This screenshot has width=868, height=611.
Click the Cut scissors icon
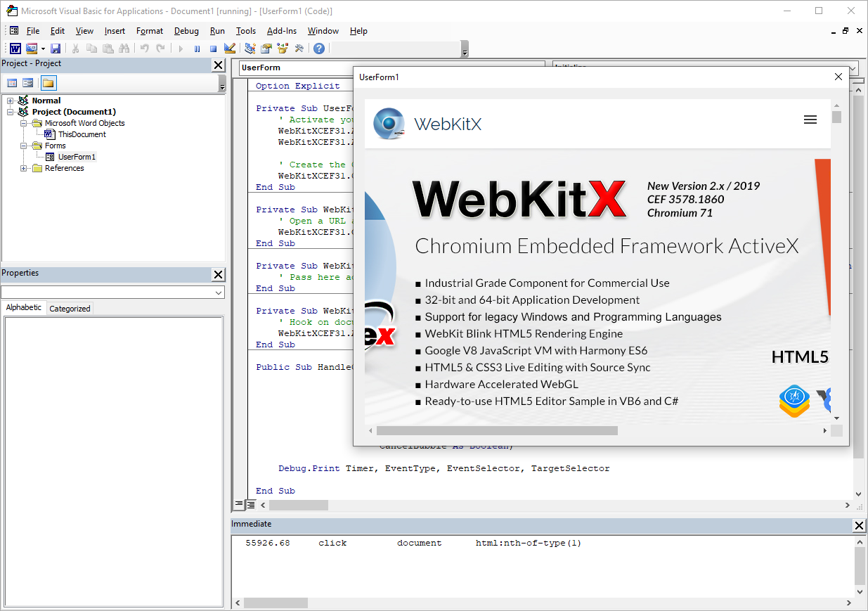pyautogui.click(x=75, y=49)
